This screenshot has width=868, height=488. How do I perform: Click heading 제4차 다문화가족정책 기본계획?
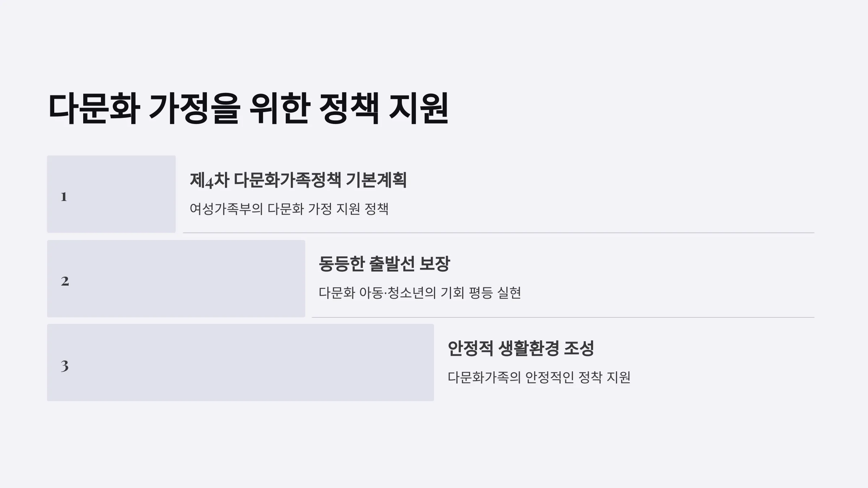[x=298, y=180]
